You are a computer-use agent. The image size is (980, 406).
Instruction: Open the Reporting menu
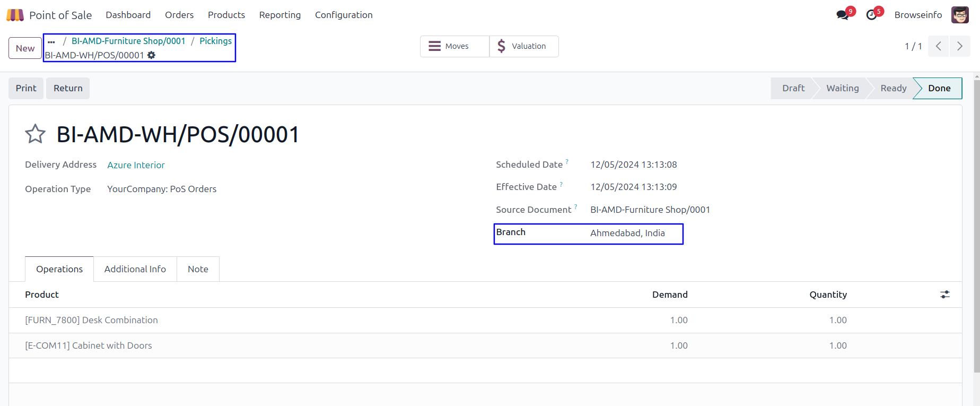(279, 15)
